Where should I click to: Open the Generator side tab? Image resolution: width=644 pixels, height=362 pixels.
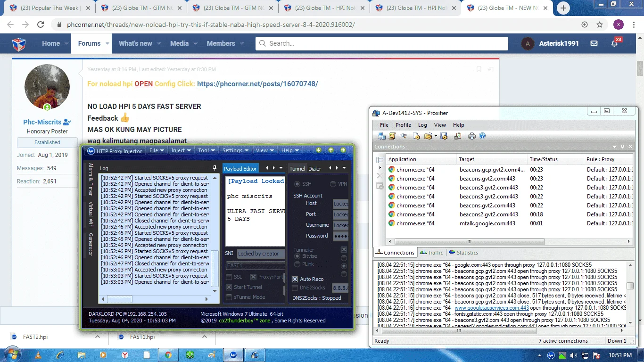point(91,244)
